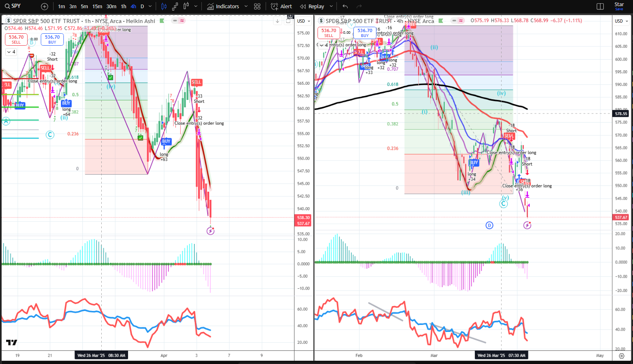Click the green market status flag on 1h chart
The height and width of the screenshot is (364, 633).
click(162, 21)
